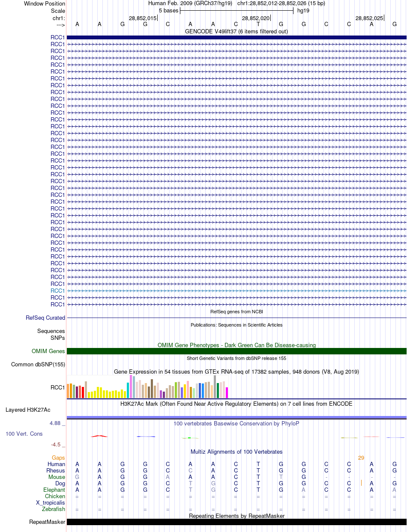Select the orange Gaps label
This screenshot has height=532, width=407.
[58, 458]
